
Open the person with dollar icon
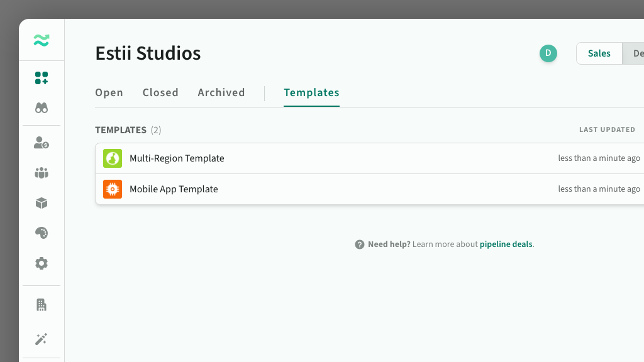coord(42,143)
